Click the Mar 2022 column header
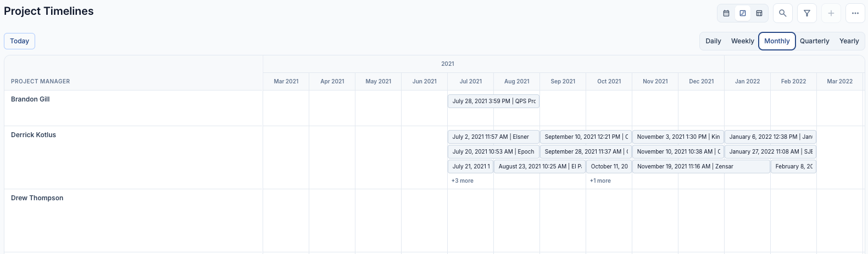 coord(840,81)
